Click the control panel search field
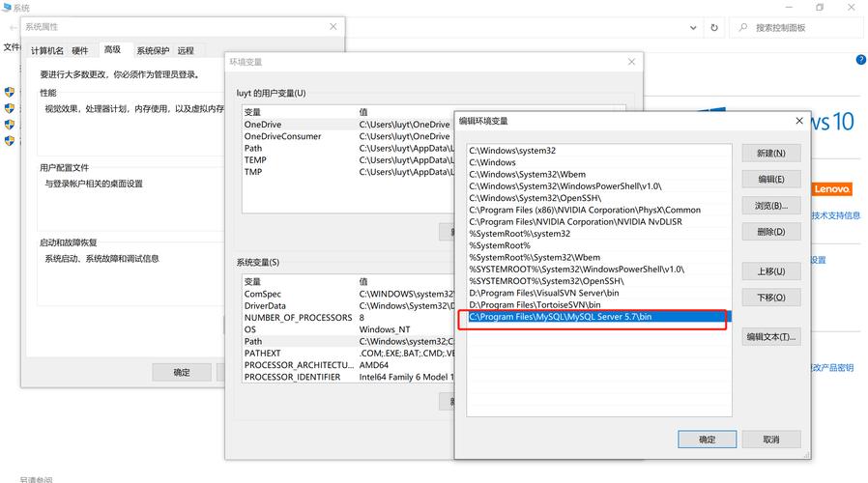868x483 pixels. 796,27
